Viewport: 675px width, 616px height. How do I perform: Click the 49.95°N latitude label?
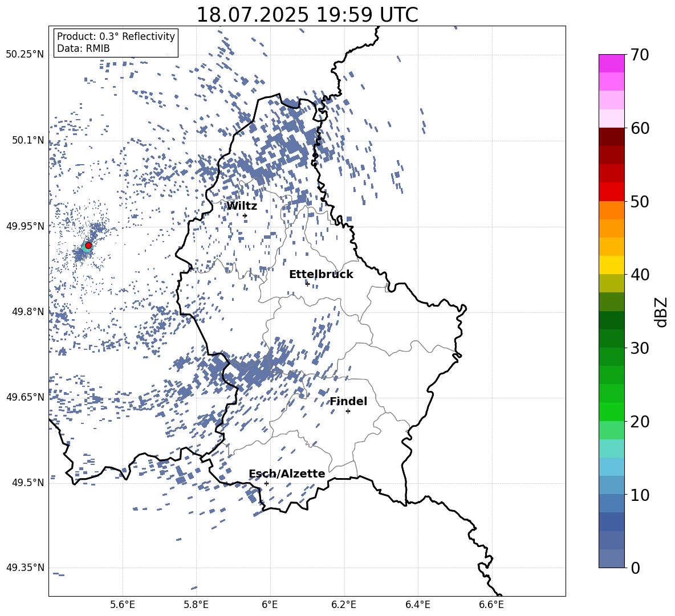25,226
